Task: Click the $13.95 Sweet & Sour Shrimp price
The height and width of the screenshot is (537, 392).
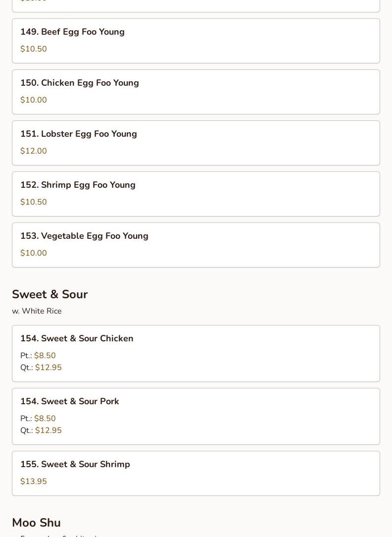Action: [x=34, y=482]
